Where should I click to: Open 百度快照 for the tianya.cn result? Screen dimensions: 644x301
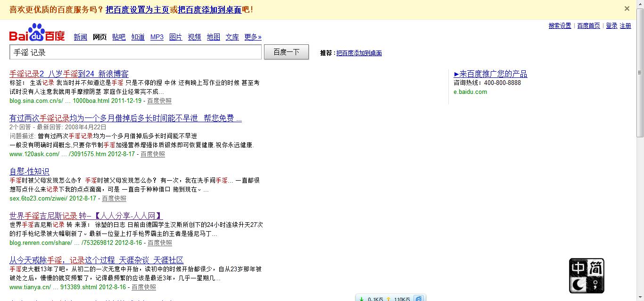click(x=144, y=287)
